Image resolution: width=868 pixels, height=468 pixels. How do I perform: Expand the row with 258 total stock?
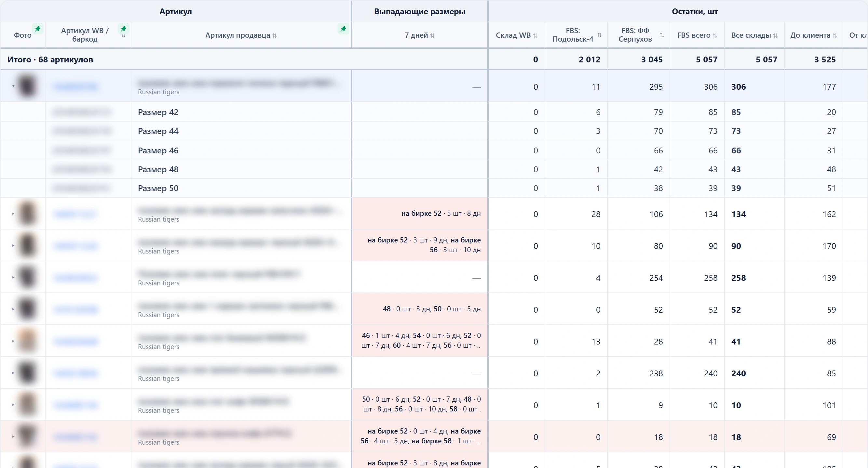13,278
